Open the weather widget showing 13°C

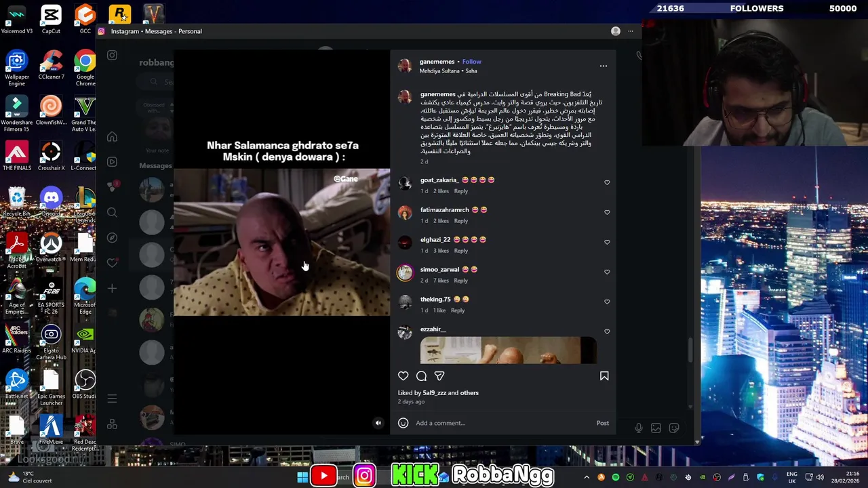28,477
